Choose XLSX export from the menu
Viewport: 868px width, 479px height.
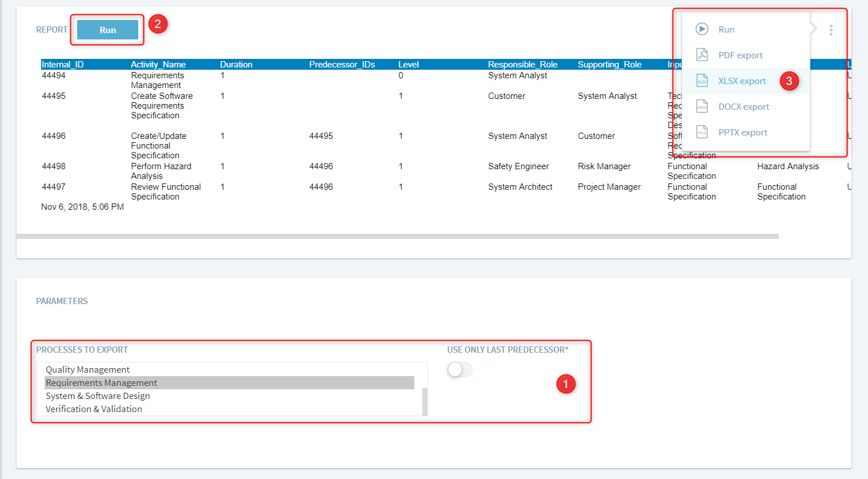tap(742, 81)
